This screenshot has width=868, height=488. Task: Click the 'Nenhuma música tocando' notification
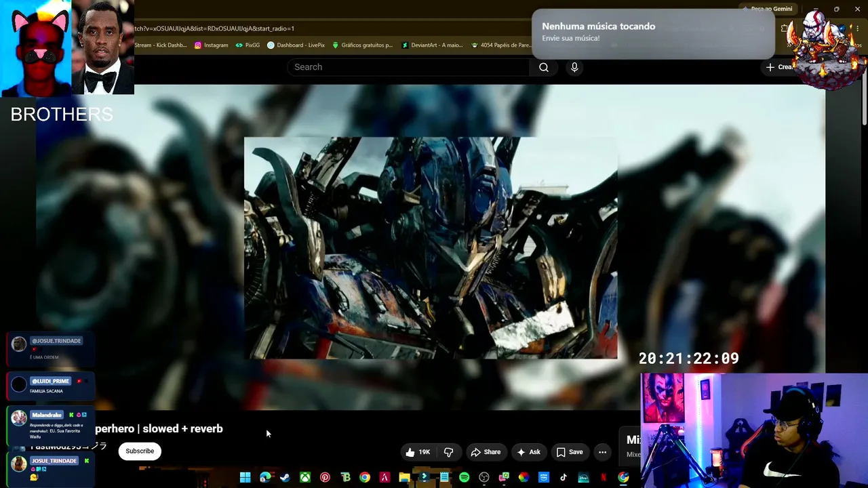654,33
